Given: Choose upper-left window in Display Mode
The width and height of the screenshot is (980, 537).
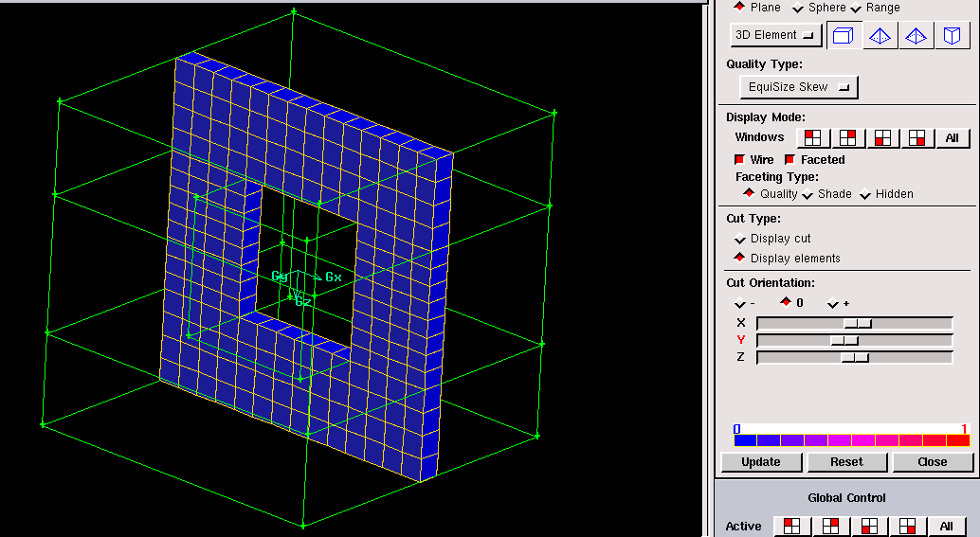Looking at the screenshot, I should 812,138.
